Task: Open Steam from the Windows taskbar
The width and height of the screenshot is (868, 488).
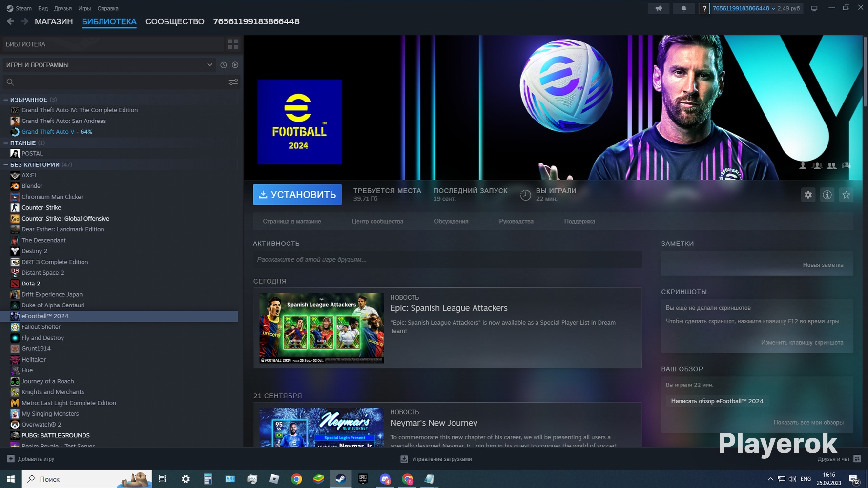Action: point(341,479)
